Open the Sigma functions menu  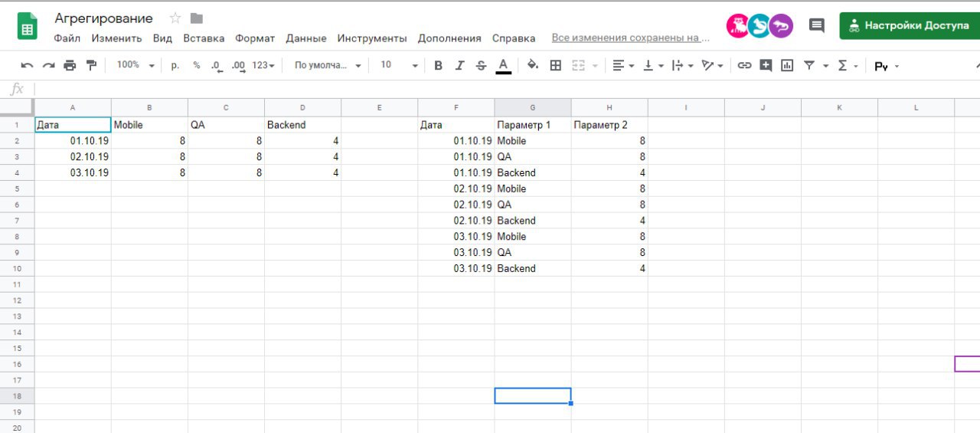coord(847,66)
